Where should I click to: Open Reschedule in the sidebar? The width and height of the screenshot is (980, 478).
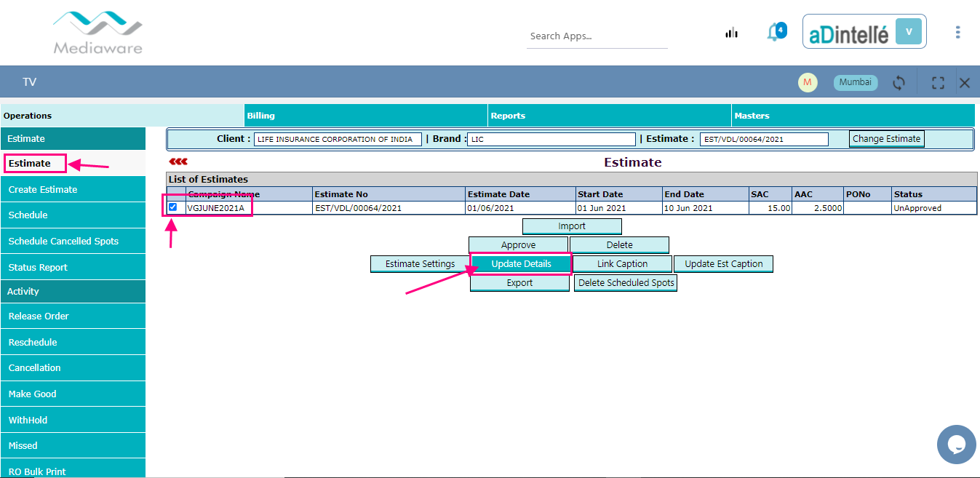(73, 342)
